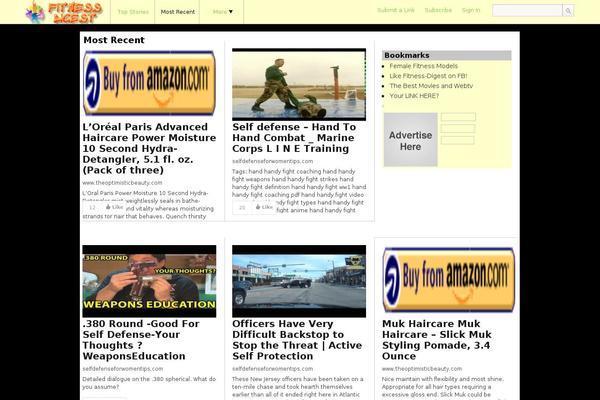600x400 pixels.
Task: Open Self defense Hand To Hand Combat headline
Action: click(x=294, y=138)
